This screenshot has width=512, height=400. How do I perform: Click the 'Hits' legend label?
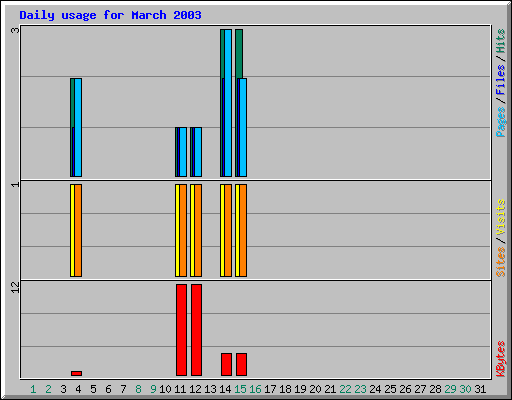tap(500, 41)
